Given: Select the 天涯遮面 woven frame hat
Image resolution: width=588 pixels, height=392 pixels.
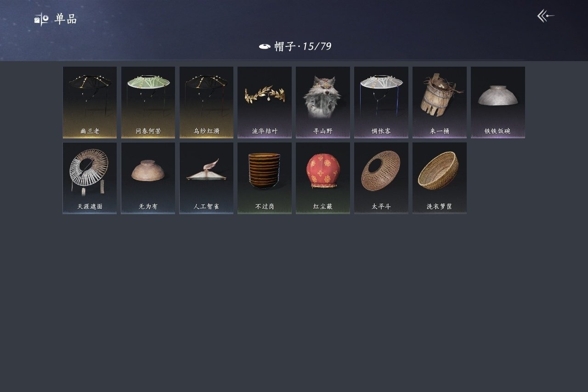Looking at the screenshot, I should tap(90, 178).
